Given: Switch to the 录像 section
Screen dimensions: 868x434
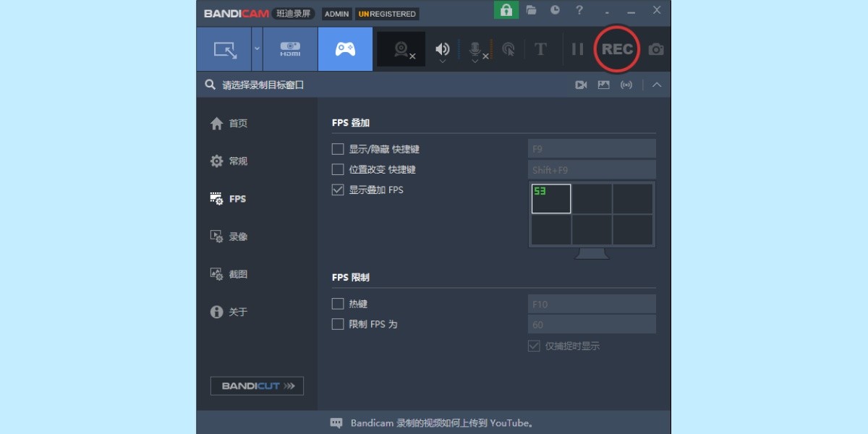Looking at the screenshot, I should (237, 236).
